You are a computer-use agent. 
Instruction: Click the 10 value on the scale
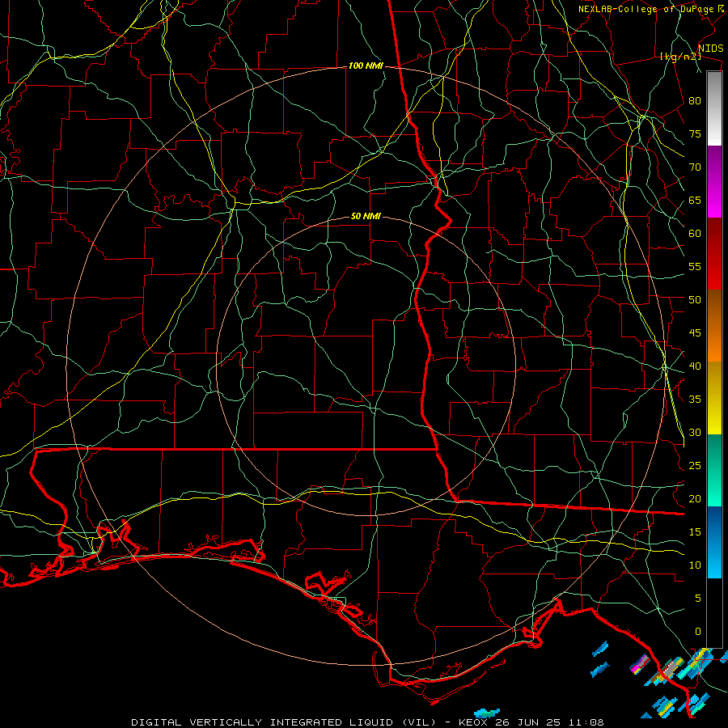tap(695, 565)
